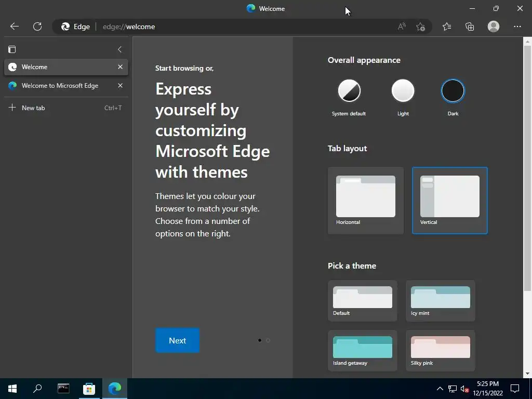
Task: Open the notification center icon
Action: click(515, 389)
